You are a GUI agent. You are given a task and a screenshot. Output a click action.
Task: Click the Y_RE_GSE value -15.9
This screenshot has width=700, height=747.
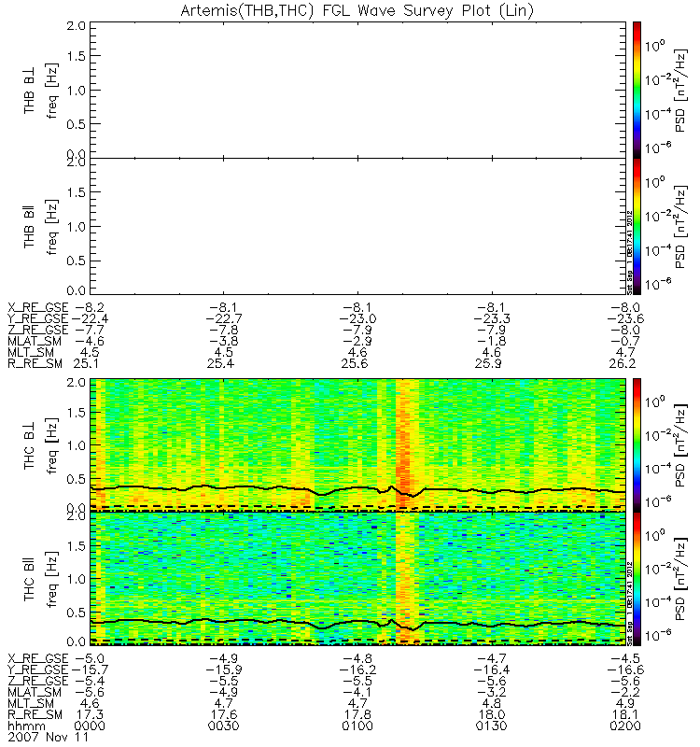click(x=223, y=669)
